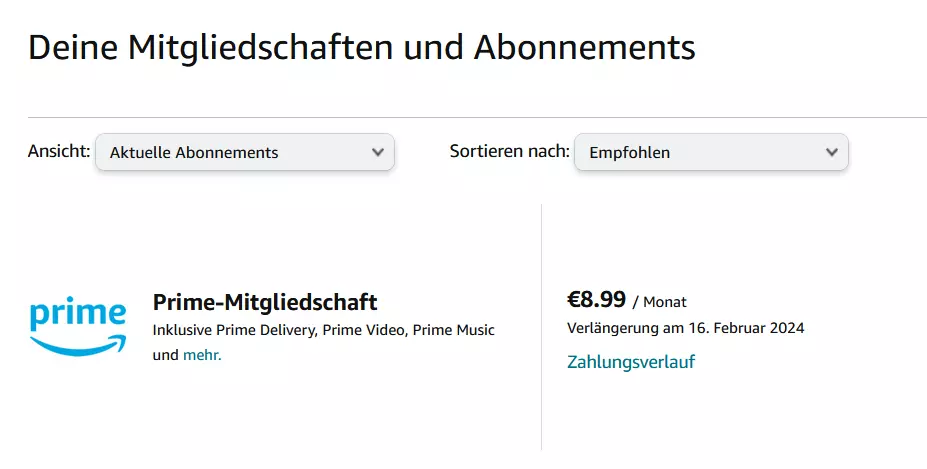Click the chevron arrow in Empfohlen box
This screenshot has height=469, width=927.
[x=832, y=152]
